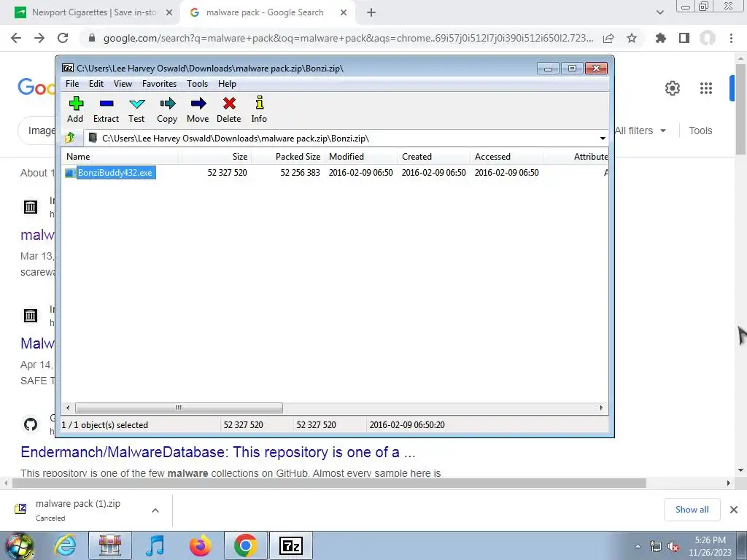This screenshot has width=747, height=560.
Task: Open the 7-Zip Tools menu
Action: coord(197,84)
